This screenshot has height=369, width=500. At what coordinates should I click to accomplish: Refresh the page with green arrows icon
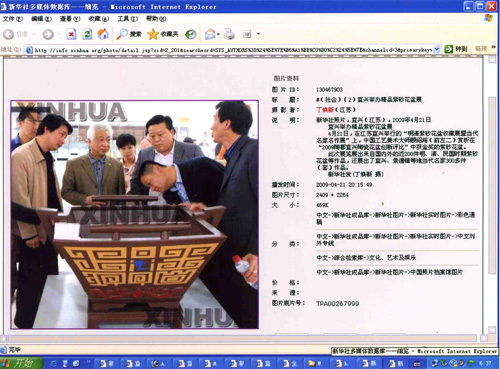[87, 34]
